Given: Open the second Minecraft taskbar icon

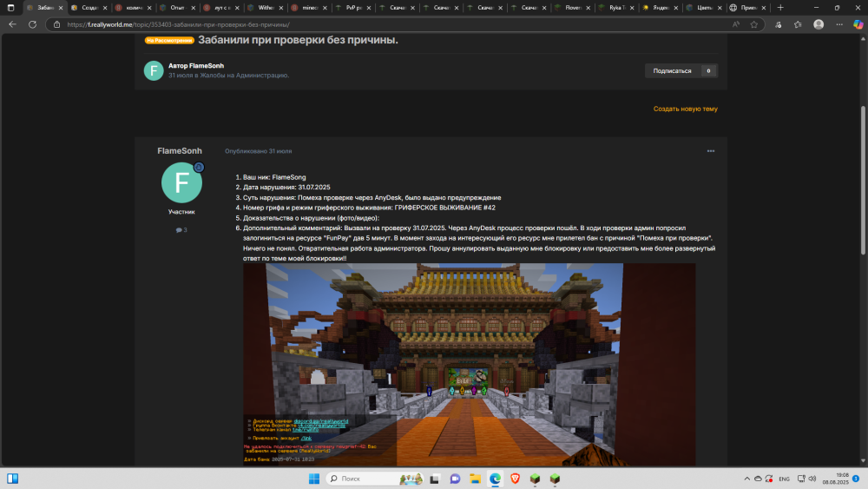Looking at the screenshot, I should tap(555, 479).
